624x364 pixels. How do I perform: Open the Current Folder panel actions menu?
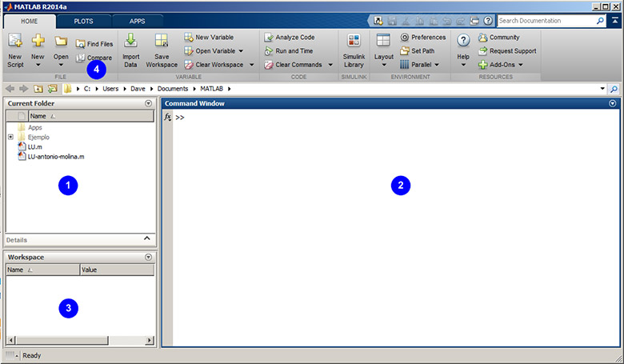point(149,103)
